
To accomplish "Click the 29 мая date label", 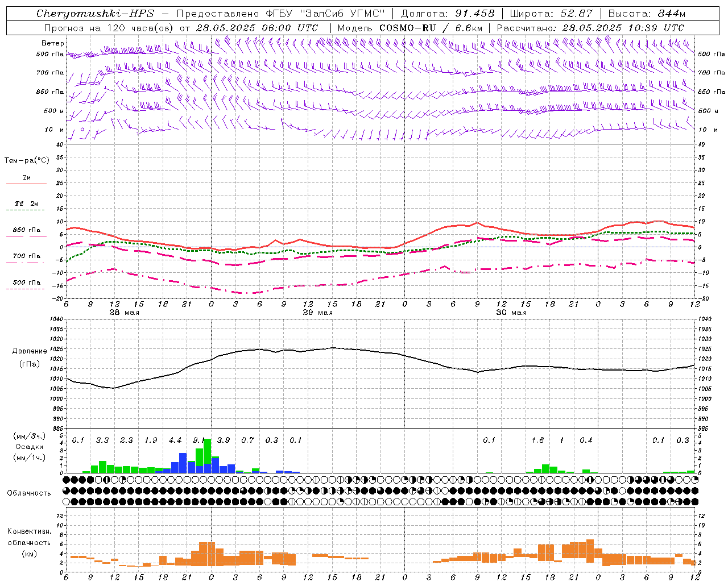I will [x=317, y=313].
